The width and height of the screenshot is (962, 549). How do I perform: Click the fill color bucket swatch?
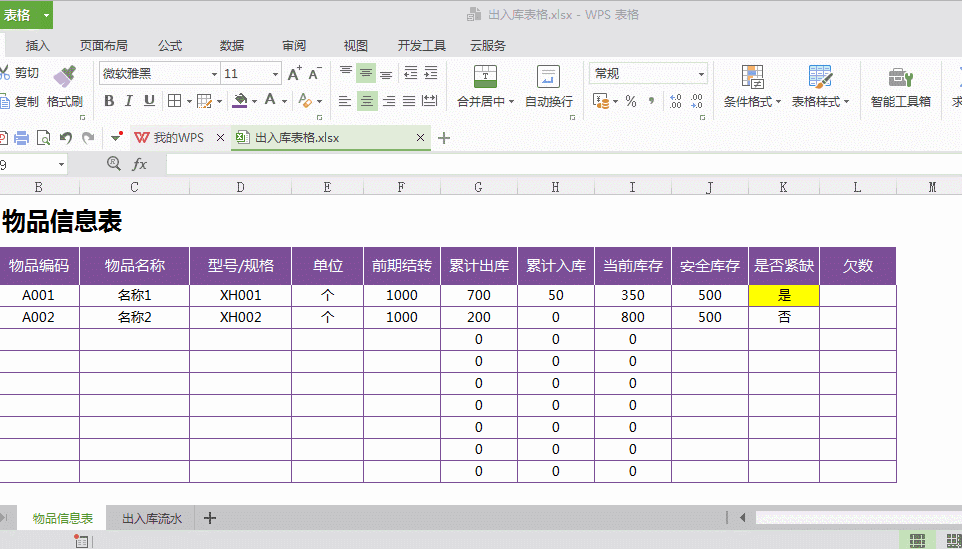(x=240, y=101)
